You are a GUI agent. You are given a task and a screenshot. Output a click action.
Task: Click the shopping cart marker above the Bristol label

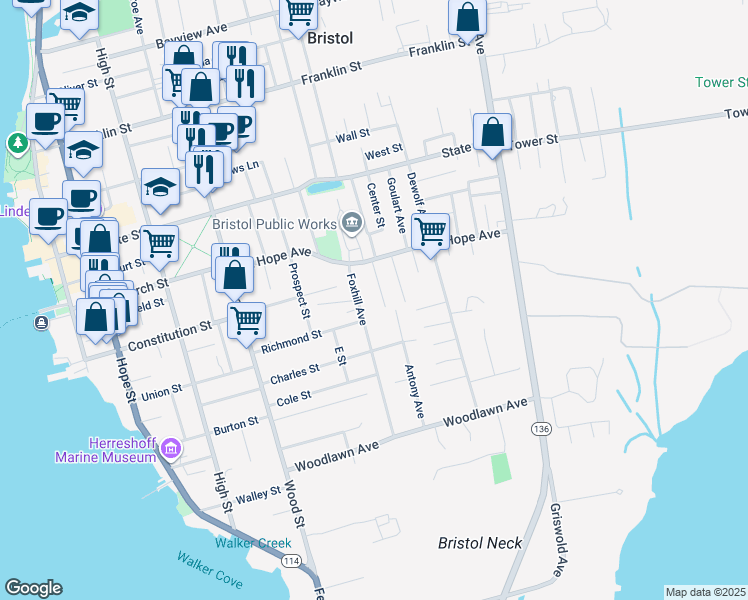(298, 14)
